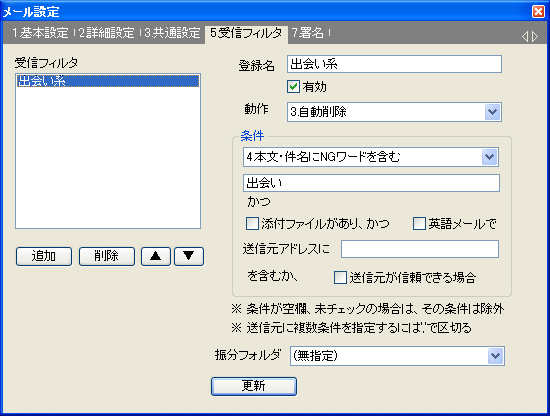The width and height of the screenshot is (550, 416).
Task: Close the メール設定 dialog
Action: [x=538, y=12]
